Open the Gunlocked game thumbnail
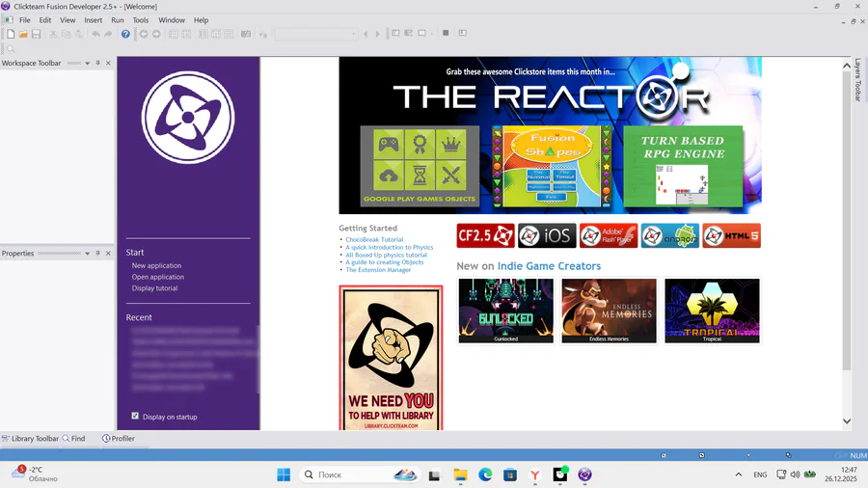Viewport: 868px width, 488px height. [506, 311]
